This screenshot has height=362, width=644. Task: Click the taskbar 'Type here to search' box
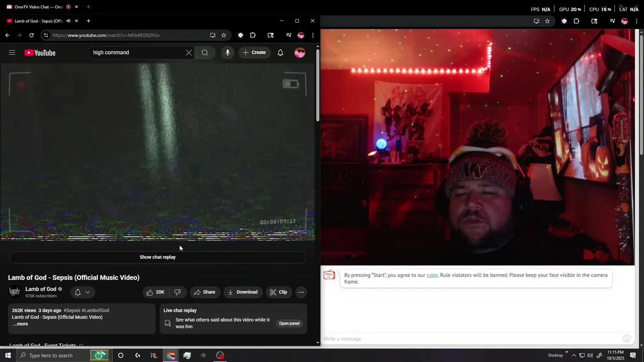point(64,355)
